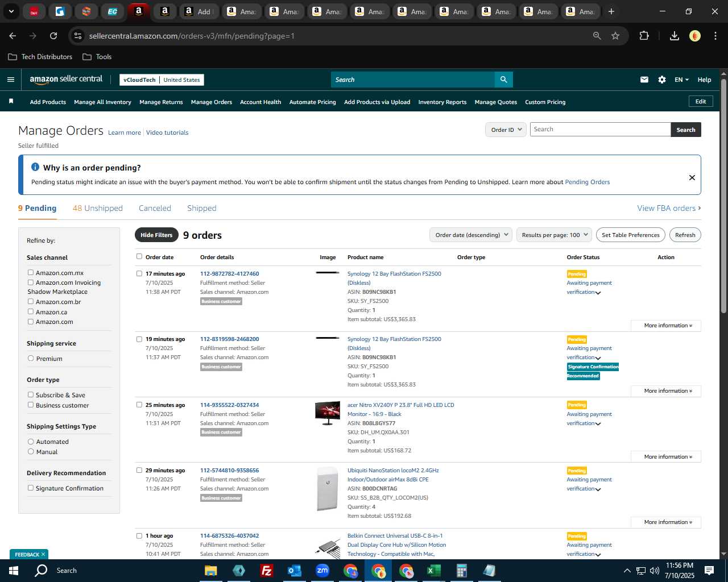Screen dimensions: 728x582
Task: Click the bookmark flag icon in nav bar
Action: 11,101
